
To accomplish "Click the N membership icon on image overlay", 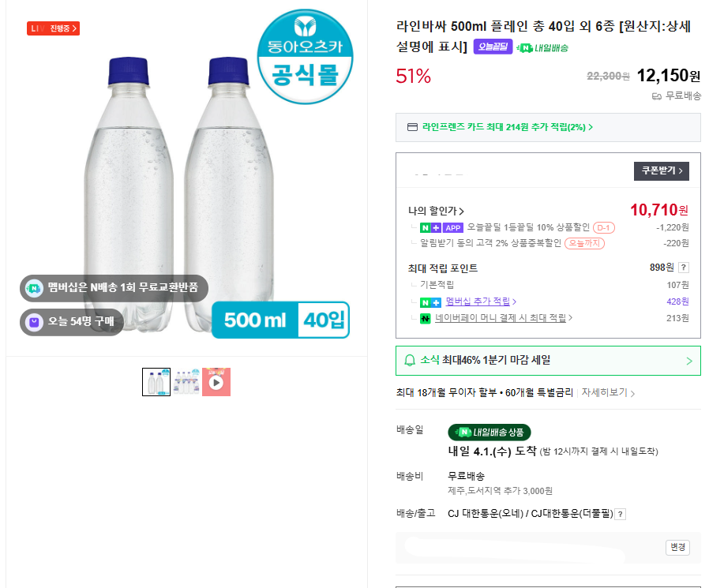I will point(34,287).
